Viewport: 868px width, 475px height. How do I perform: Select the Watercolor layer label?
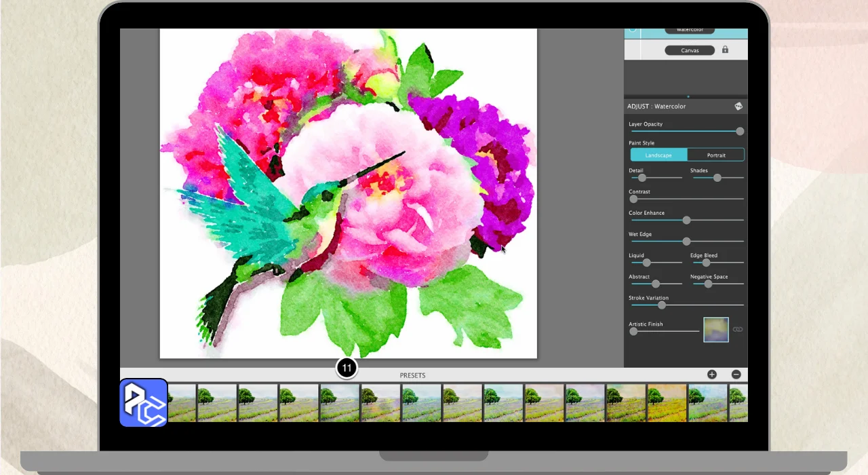(689, 31)
